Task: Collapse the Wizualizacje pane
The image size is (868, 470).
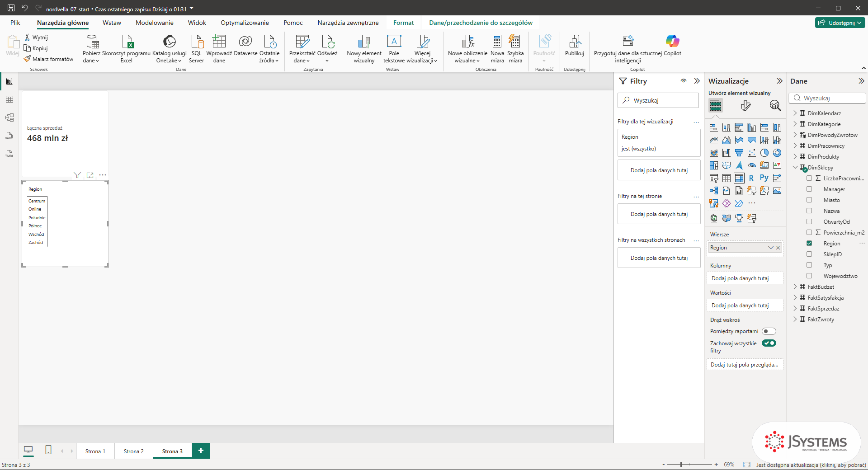Action: pyautogui.click(x=779, y=81)
